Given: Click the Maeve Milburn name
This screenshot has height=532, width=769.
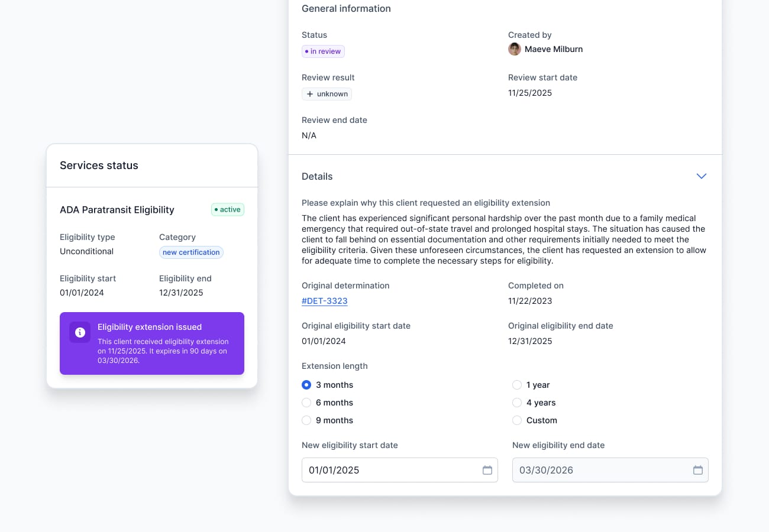Looking at the screenshot, I should tap(554, 49).
